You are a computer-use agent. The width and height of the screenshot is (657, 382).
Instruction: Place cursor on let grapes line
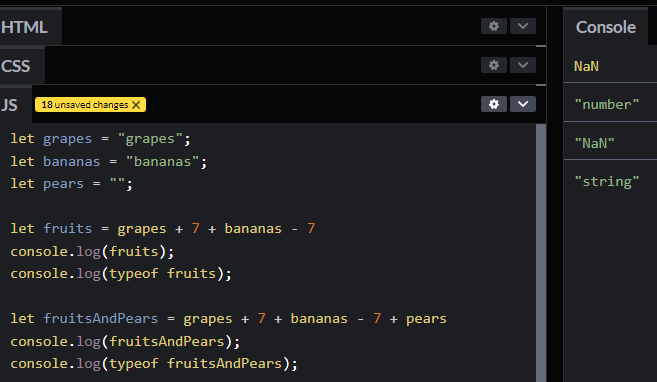tap(100, 139)
